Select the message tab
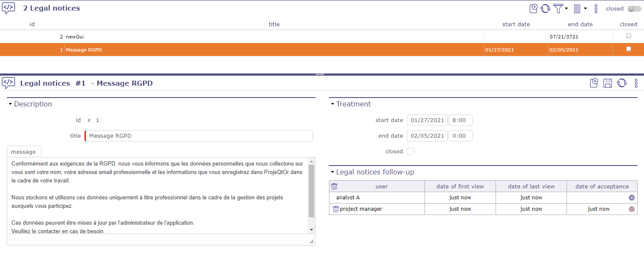 [24, 152]
